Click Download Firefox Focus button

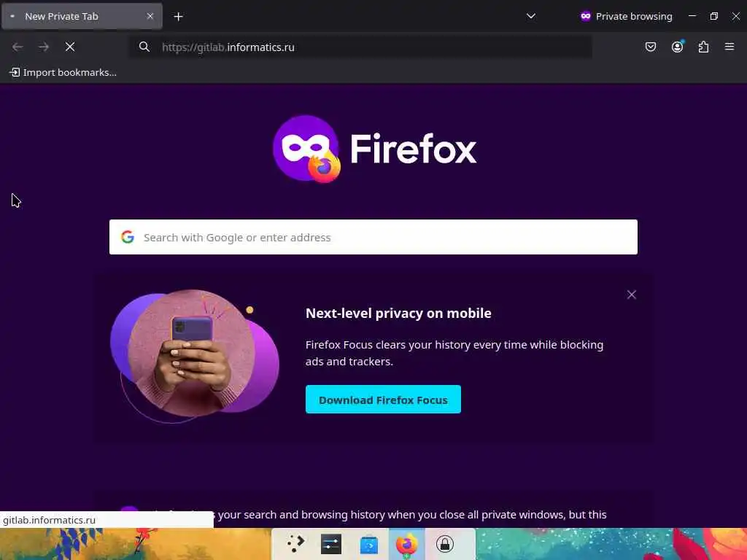[383, 400]
